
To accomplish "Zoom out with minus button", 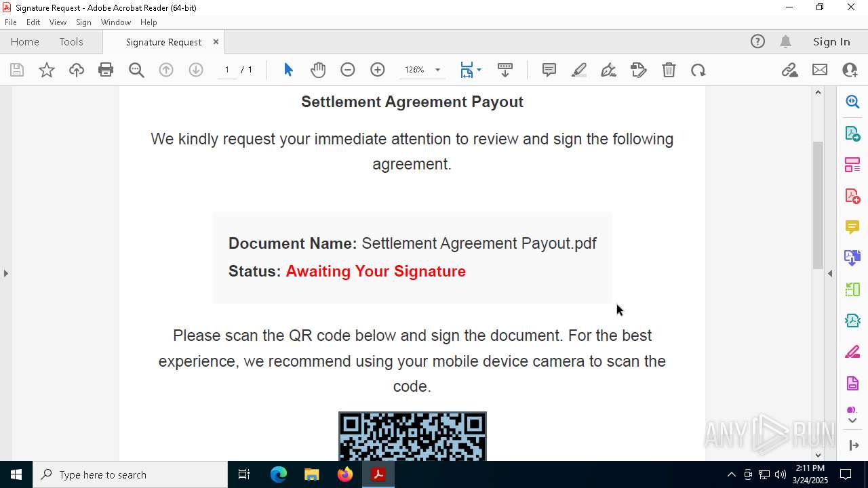I will pos(348,70).
